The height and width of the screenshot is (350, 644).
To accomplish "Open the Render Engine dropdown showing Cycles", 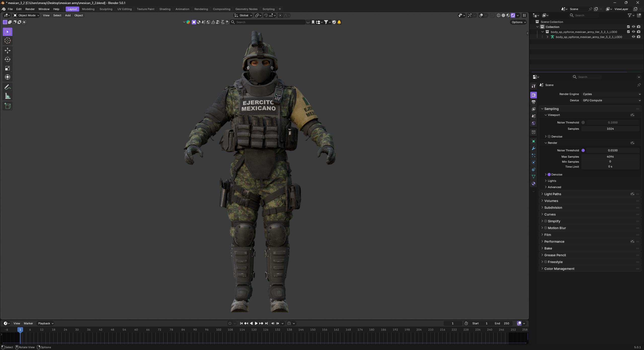I will pos(611,94).
